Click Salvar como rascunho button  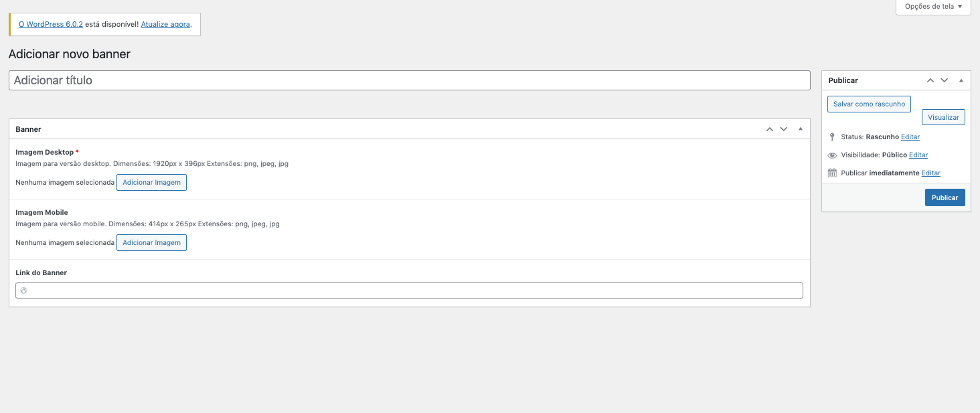869,104
